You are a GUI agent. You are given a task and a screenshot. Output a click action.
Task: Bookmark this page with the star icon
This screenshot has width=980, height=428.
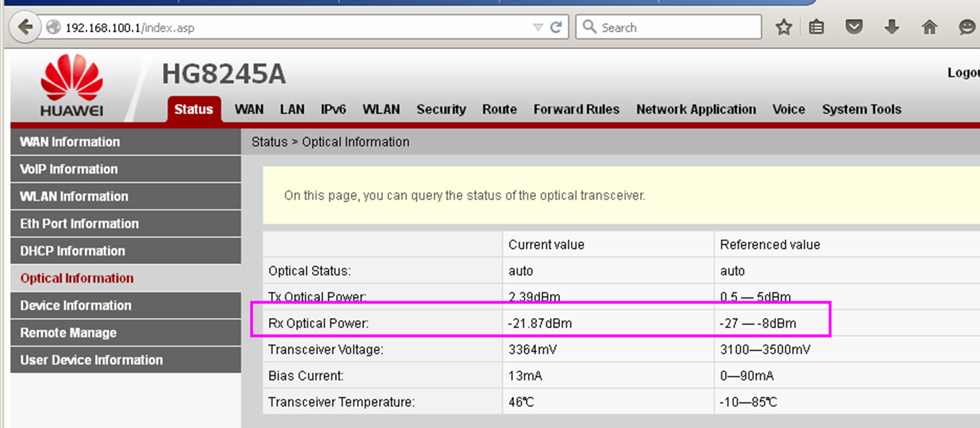783,28
